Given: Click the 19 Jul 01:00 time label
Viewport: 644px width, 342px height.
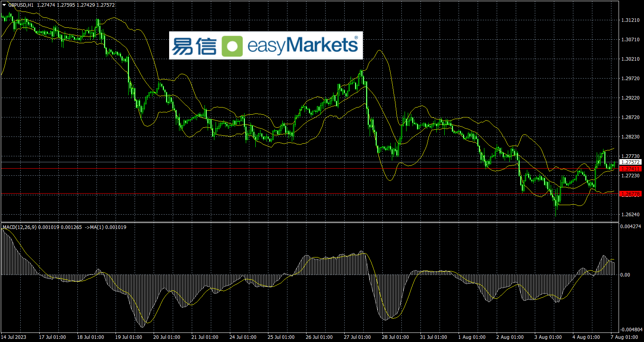Looking at the screenshot, I should (x=129, y=337).
